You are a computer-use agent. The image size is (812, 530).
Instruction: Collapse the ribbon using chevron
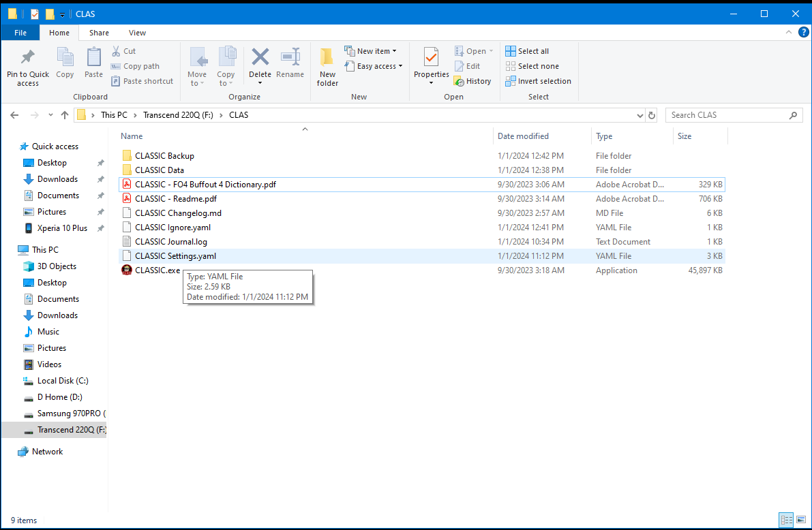point(787,33)
